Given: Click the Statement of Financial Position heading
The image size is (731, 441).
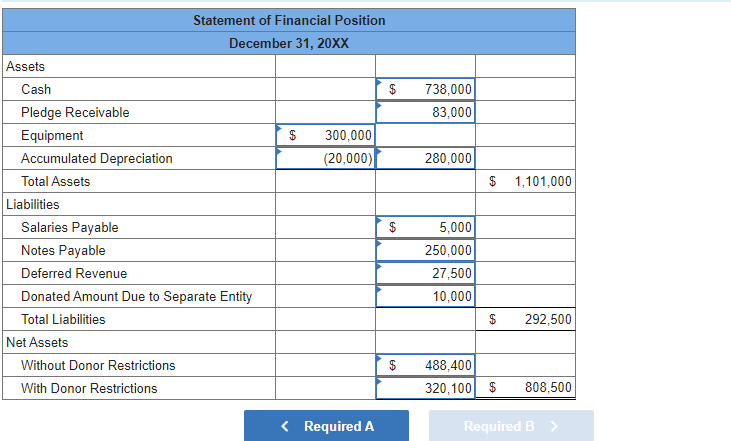Looking at the screenshot, I should tap(289, 20).
